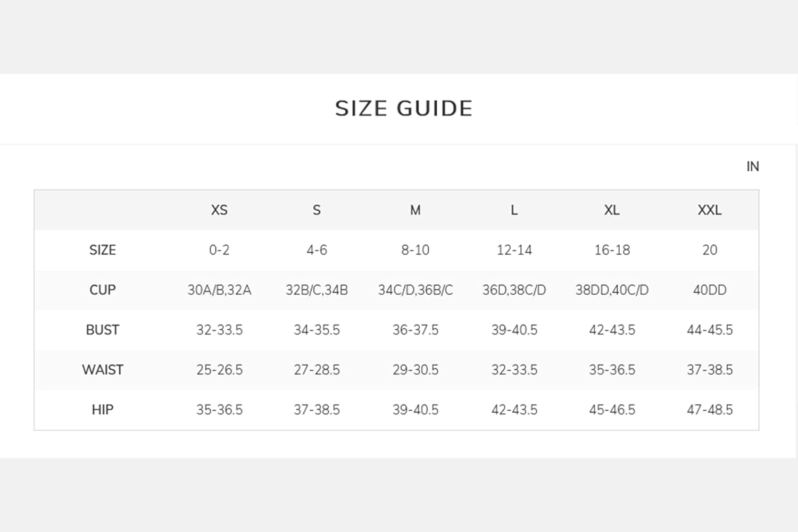
Task: Click the CUP row label
Action: tap(103, 290)
